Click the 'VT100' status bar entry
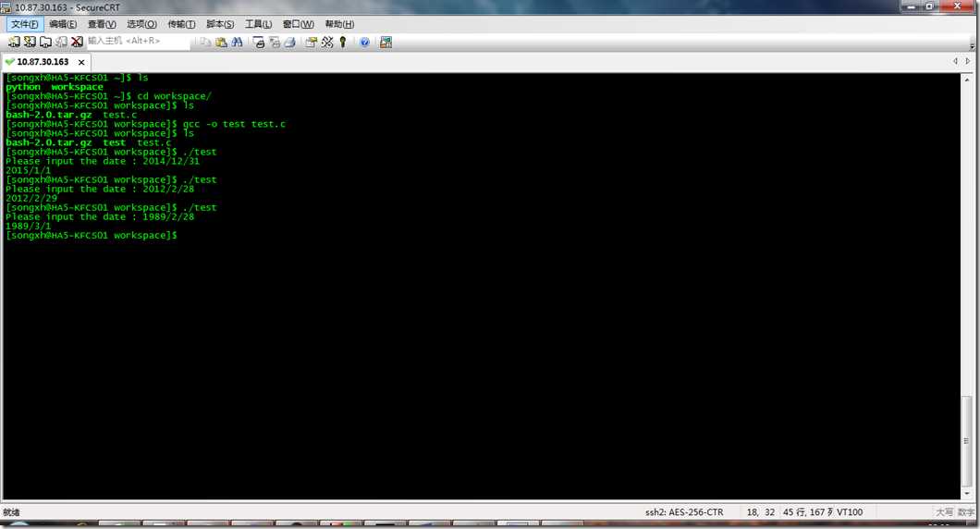980x529 pixels. tap(850, 512)
